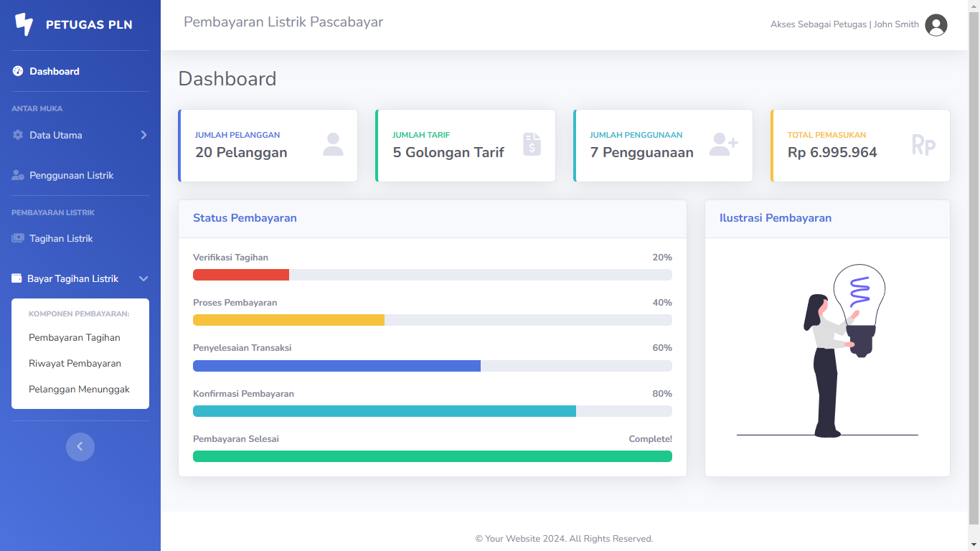Expand the Data Utama chevron

click(143, 135)
